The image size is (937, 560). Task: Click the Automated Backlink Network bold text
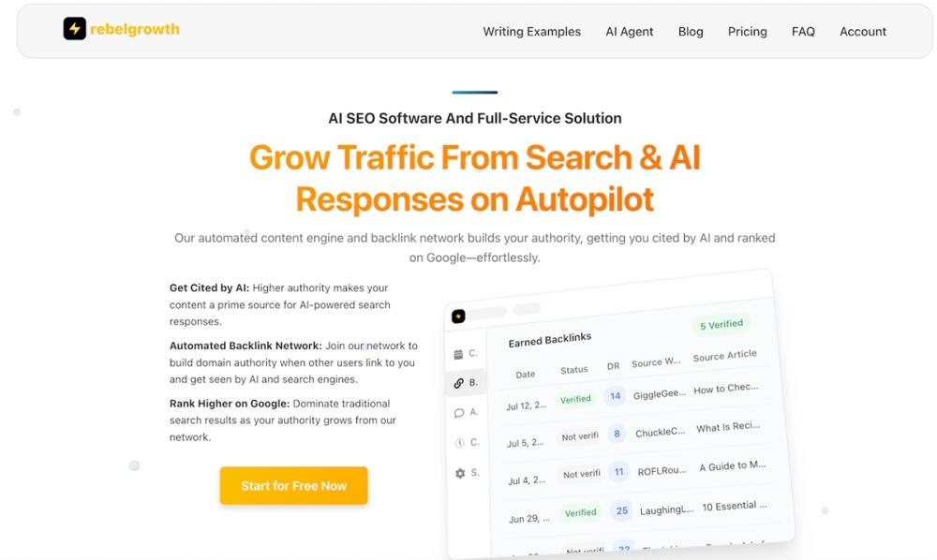[245, 346]
